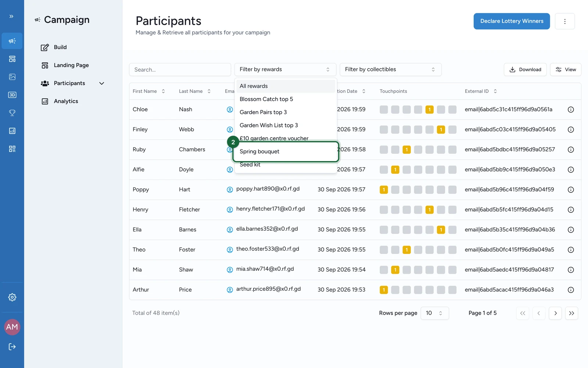Screen dimensions: 588x368
Task: Click profile icon beside theo.foster533 email
Action: tap(230, 250)
